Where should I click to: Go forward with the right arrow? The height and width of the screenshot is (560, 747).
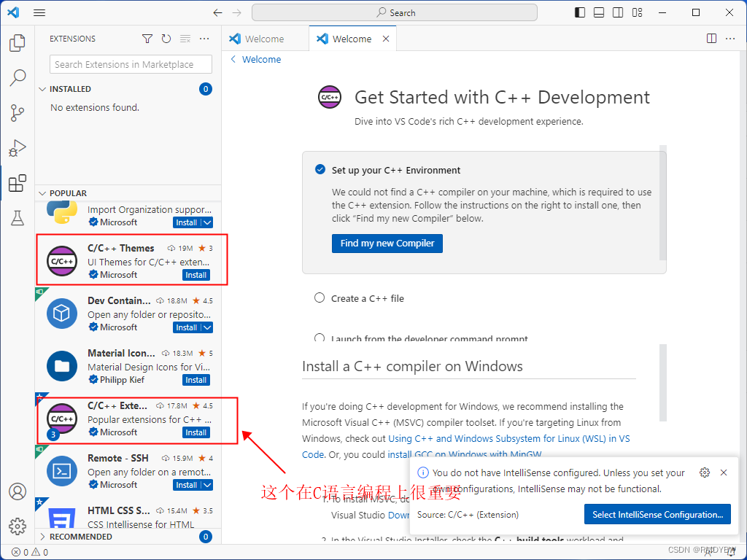click(237, 13)
